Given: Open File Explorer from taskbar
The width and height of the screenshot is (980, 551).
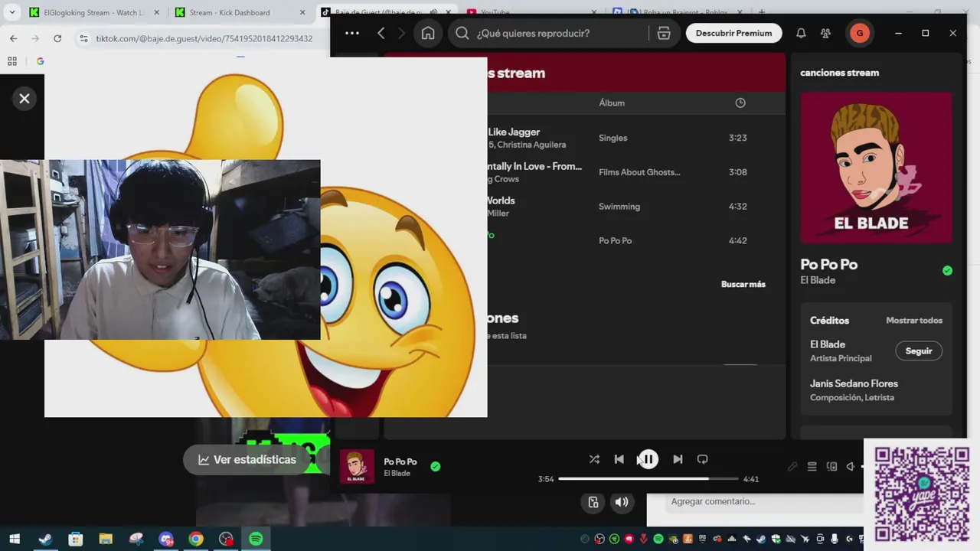Looking at the screenshot, I should point(106,539).
